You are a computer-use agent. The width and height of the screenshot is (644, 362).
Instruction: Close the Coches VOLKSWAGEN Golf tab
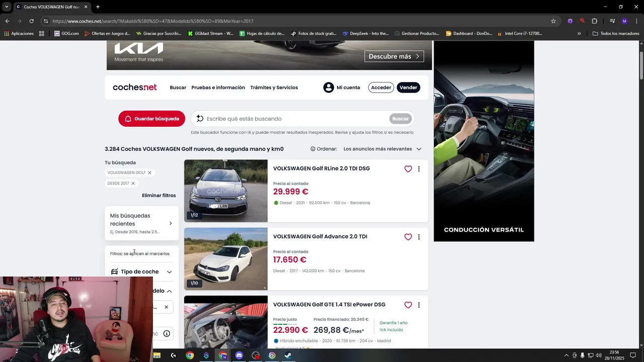[86, 7]
